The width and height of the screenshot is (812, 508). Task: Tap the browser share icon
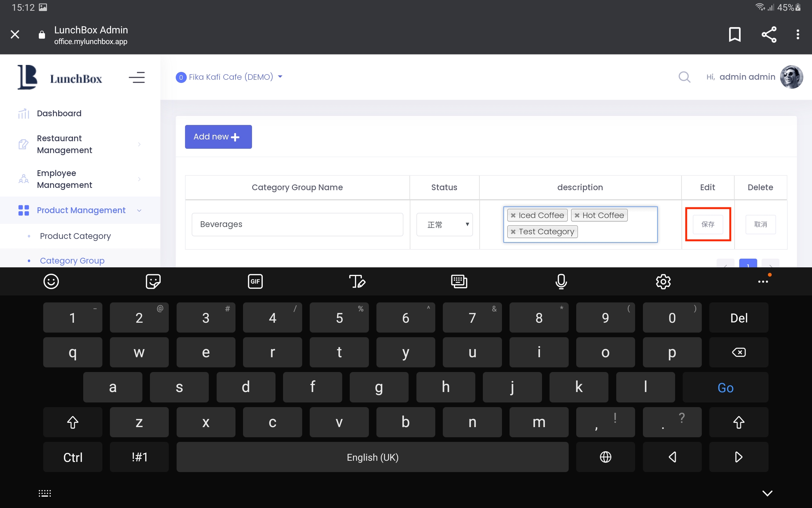(x=769, y=34)
